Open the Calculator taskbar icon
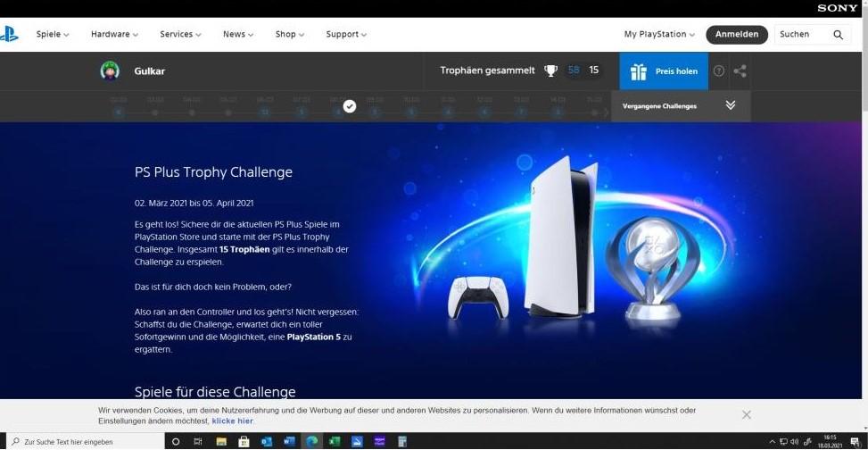The width and height of the screenshot is (868, 450). pos(402,442)
